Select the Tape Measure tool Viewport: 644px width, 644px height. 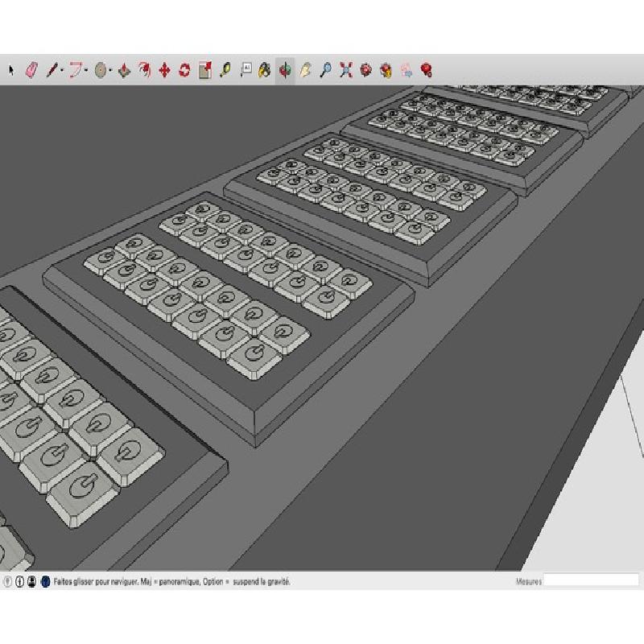click(225, 71)
